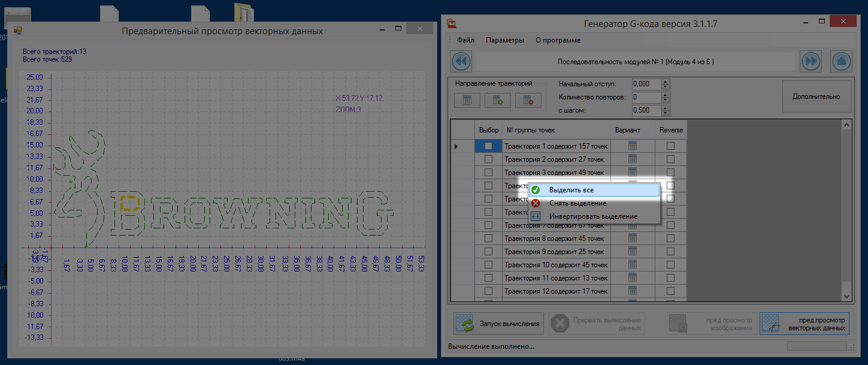Image resolution: width=868 pixels, height=365 pixels.
Task: Click the Дополнительно button
Action: 816,96
